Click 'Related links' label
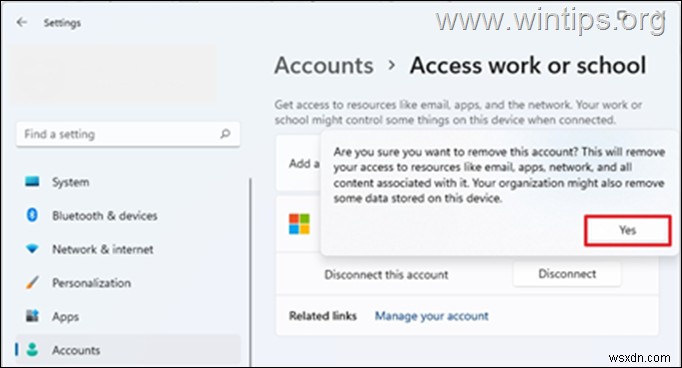Image resolution: width=682 pixels, height=368 pixels. (x=323, y=316)
